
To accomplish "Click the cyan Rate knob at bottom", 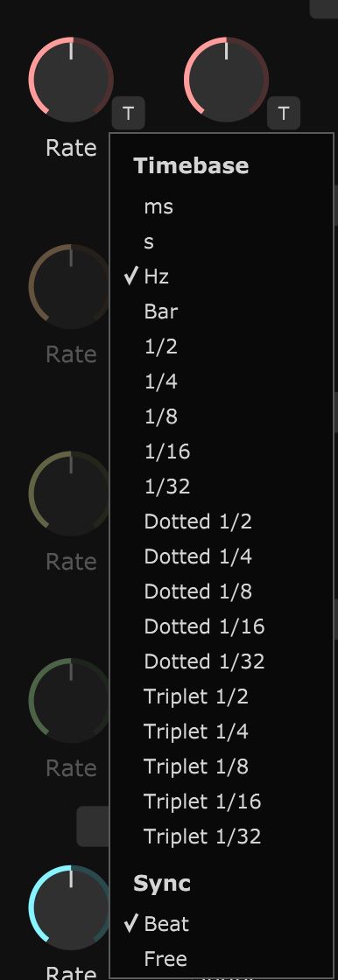I will (71, 907).
